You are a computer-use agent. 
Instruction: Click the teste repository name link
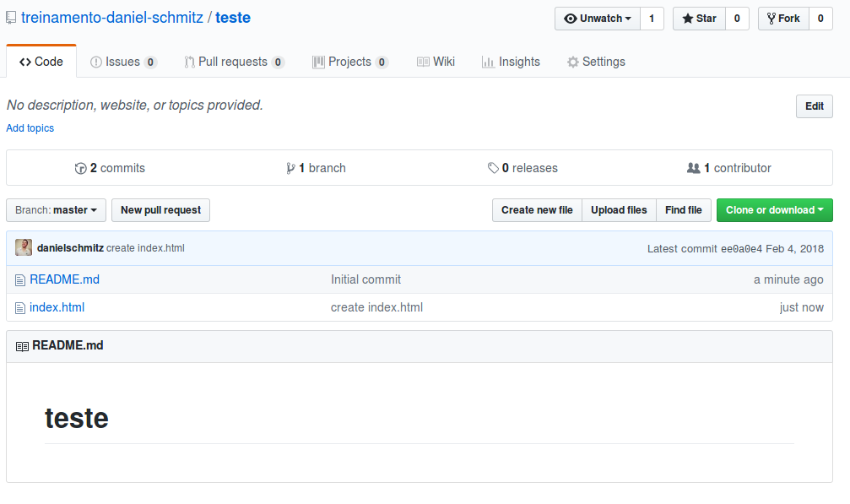233,18
